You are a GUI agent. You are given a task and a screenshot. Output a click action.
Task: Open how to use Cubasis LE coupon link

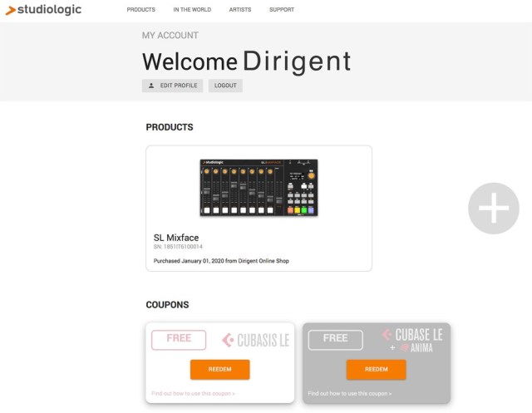click(x=193, y=393)
